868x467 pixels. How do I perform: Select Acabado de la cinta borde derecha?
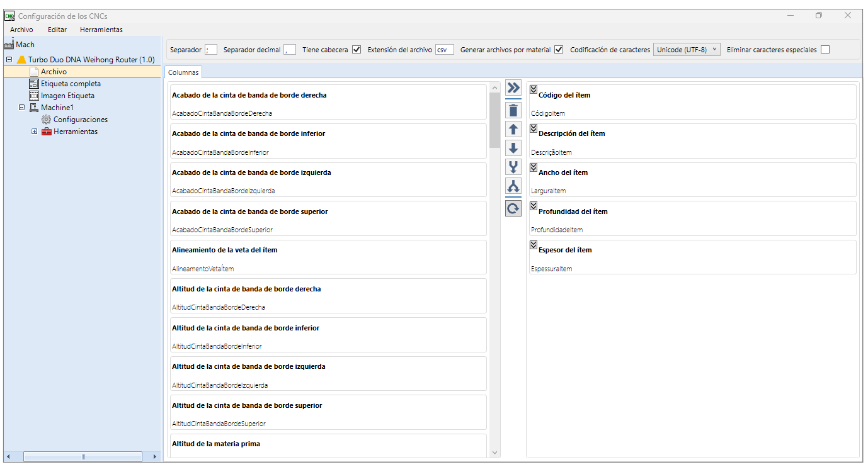click(328, 102)
